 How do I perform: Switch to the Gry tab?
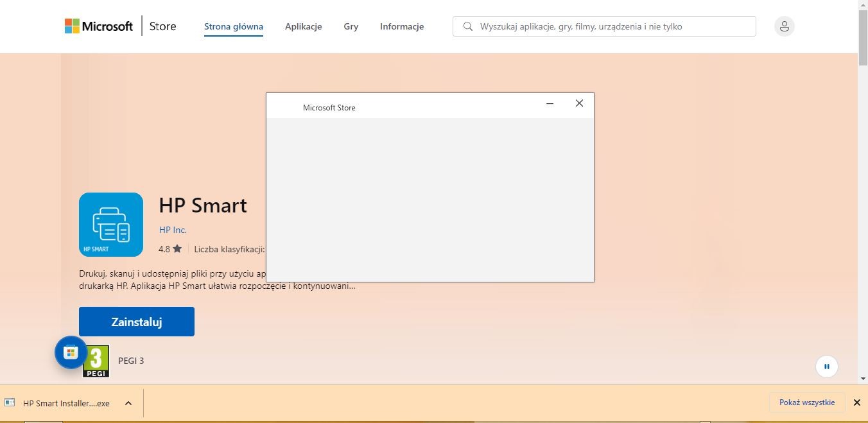pos(351,26)
